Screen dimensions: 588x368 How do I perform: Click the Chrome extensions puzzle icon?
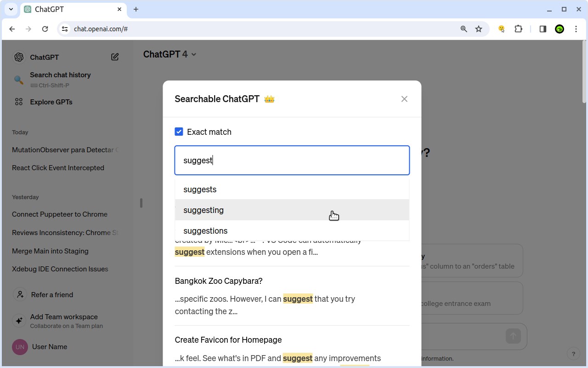click(518, 29)
